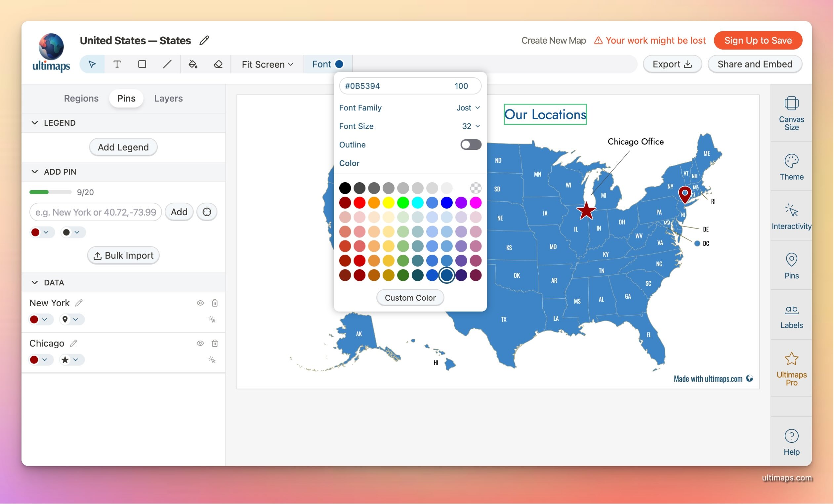Viewport: 834px width, 504px height.
Task: Collapse the LEGEND section
Action: [34, 123]
